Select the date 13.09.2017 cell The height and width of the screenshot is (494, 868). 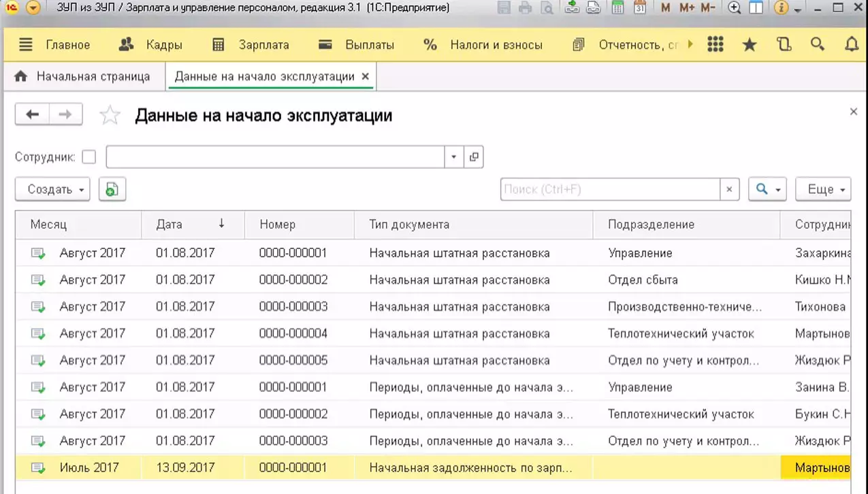pos(193,468)
